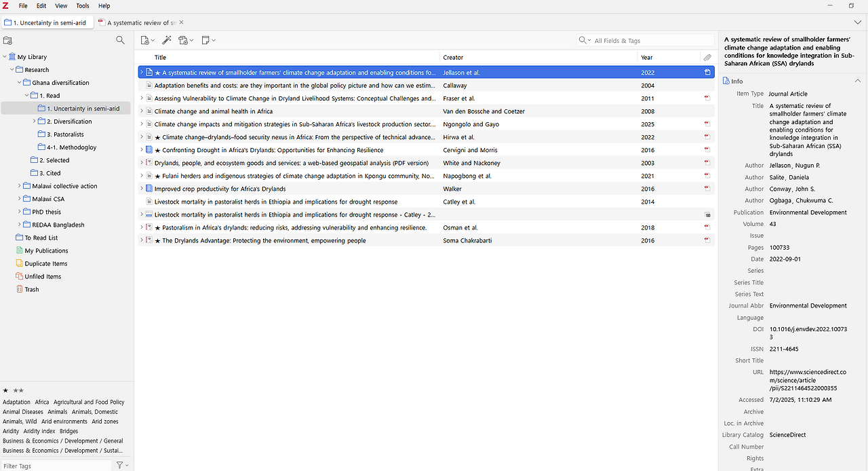
Task: Sort items by Title column
Action: pos(289,58)
